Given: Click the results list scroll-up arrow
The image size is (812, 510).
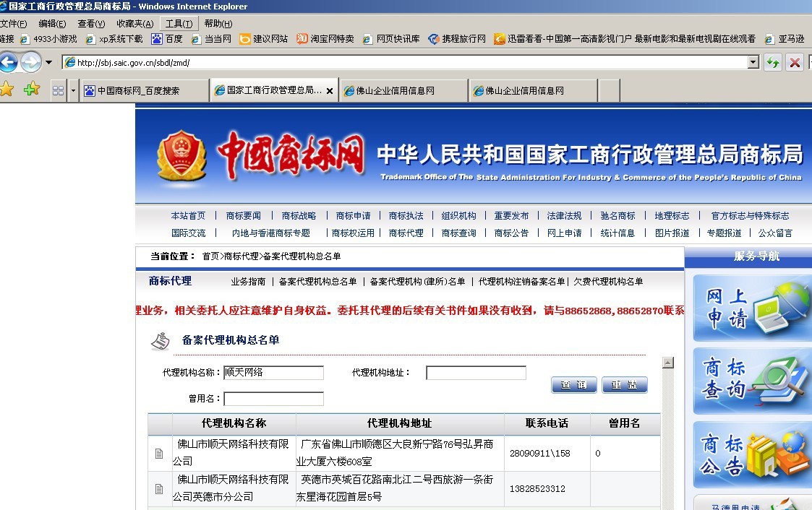Looking at the screenshot, I should pyautogui.click(x=668, y=363).
